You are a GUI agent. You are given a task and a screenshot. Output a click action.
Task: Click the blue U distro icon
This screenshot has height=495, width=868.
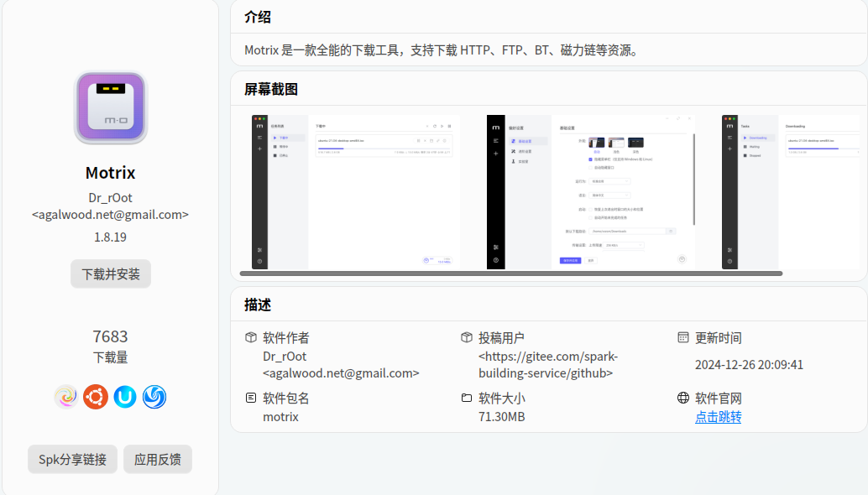[x=124, y=397]
